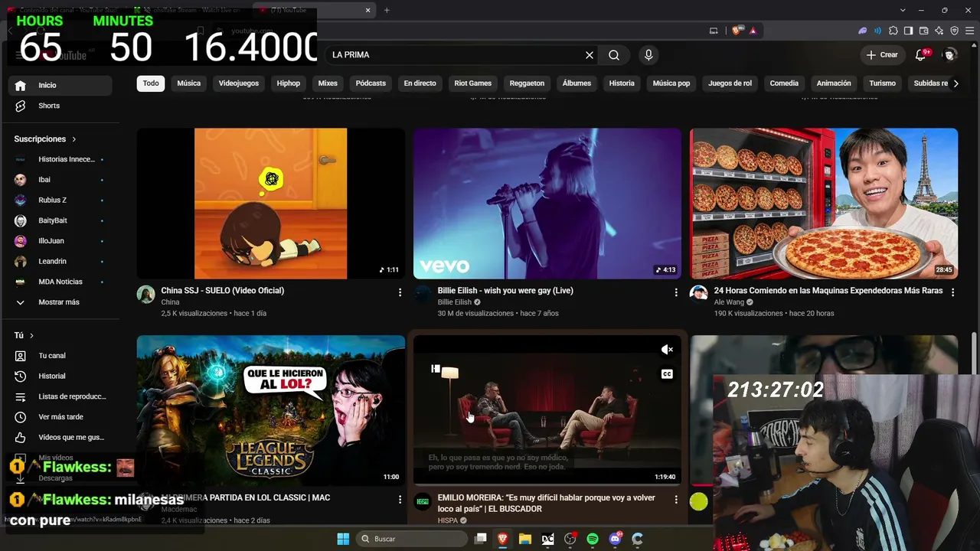Select the Reggaeton filter chip
Viewport: 980px width, 551px height.
(528, 83)
